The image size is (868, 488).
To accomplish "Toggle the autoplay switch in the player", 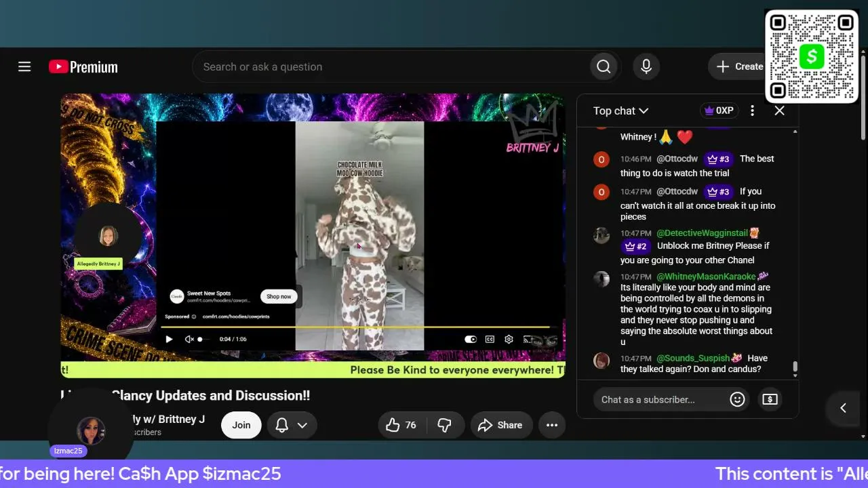I will click(x=471, y=339).
